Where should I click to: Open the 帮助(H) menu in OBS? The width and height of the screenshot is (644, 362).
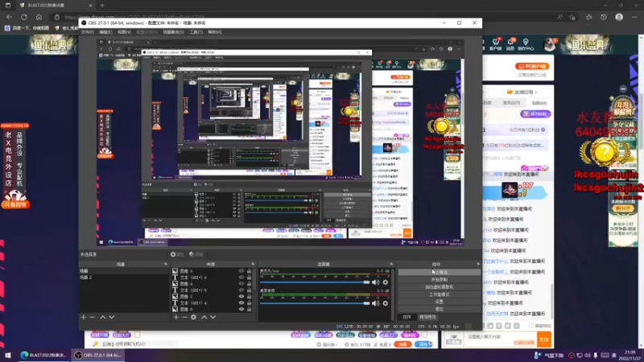coord(214,32)
